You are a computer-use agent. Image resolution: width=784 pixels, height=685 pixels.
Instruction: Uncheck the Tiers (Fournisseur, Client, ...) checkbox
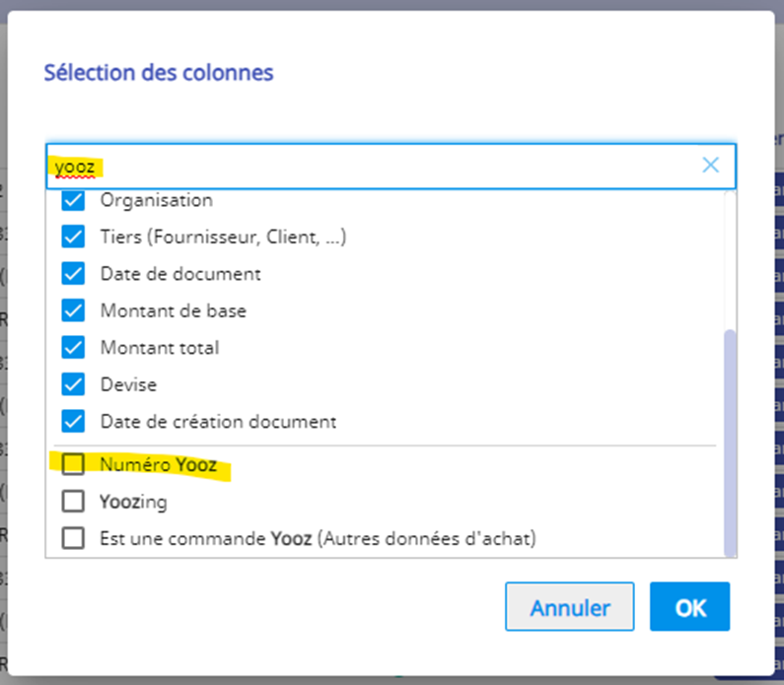(x=73, y=238)
